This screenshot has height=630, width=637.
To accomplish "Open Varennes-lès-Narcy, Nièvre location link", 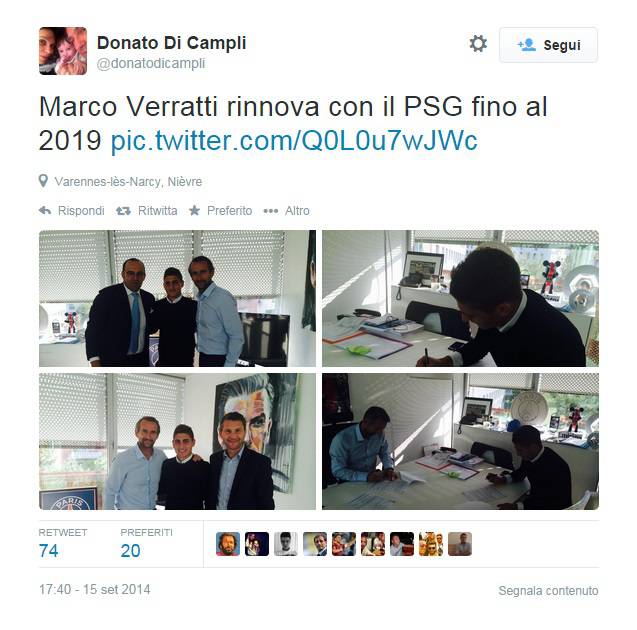I will click(x=128, y=182).
